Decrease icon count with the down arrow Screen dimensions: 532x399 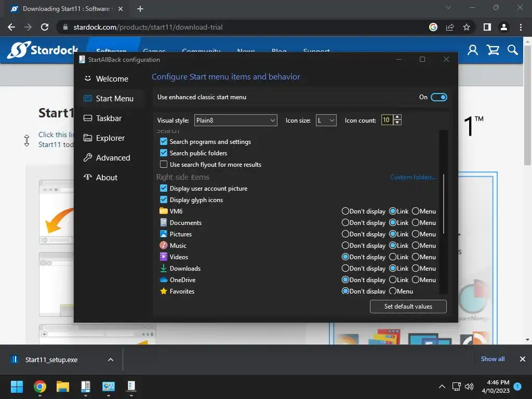coord(397,123)
